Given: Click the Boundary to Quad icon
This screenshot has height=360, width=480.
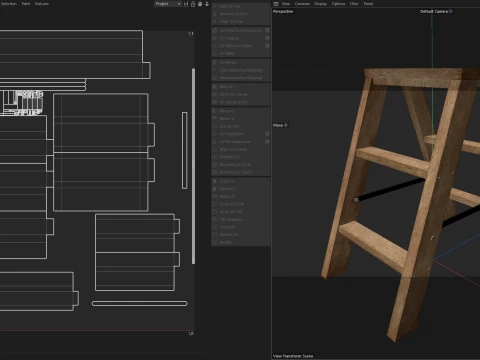Looking at the screenshot, I should coord(215,172).
